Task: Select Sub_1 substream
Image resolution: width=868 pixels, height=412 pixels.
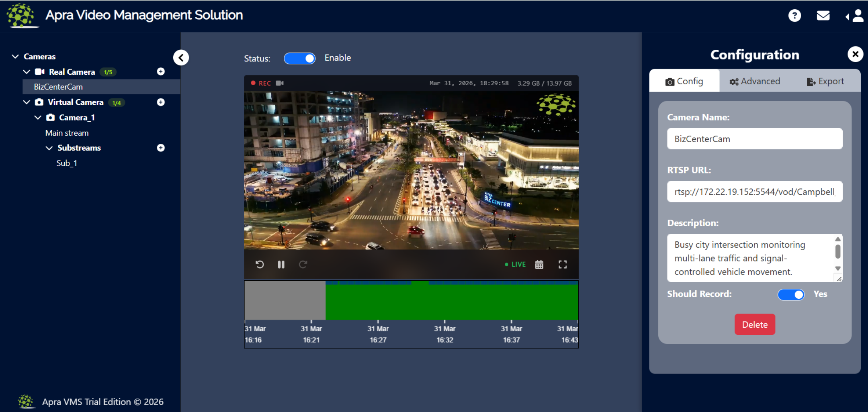Action: point(67,163)
